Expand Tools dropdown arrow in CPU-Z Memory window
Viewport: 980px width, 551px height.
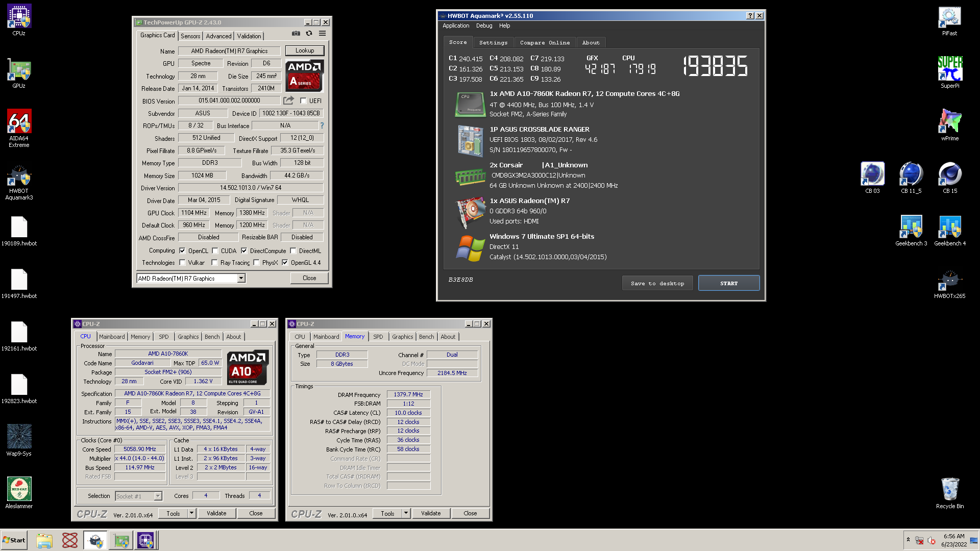coord(406,513)
